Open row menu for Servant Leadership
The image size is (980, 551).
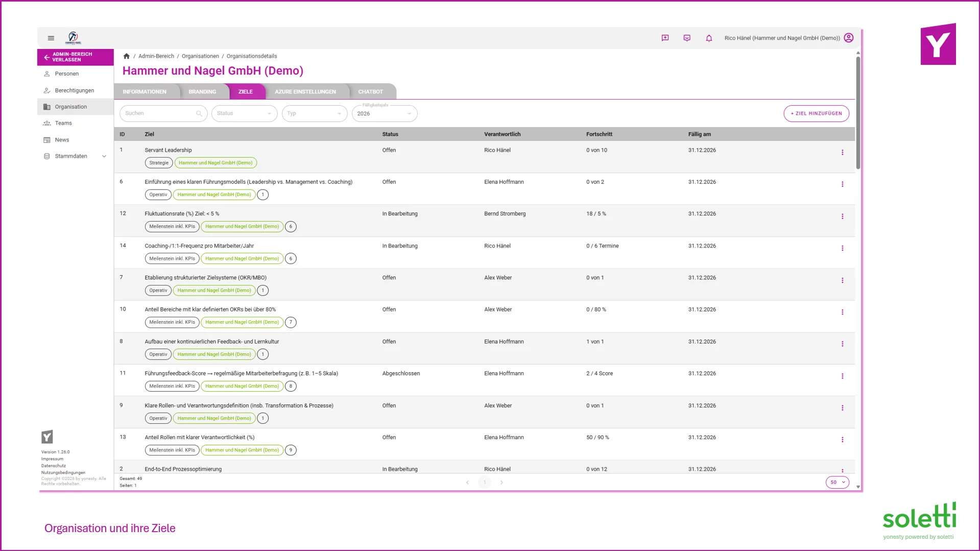point(843,152)
